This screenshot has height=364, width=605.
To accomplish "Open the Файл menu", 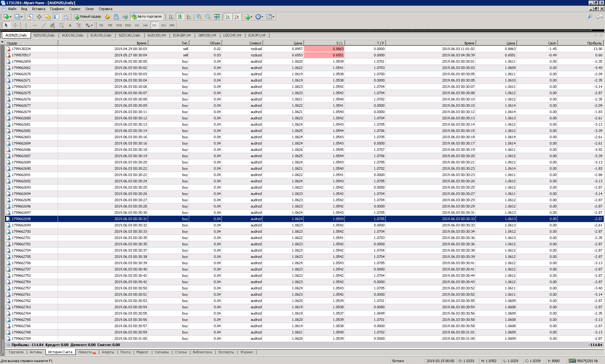I will pos(12,9).
